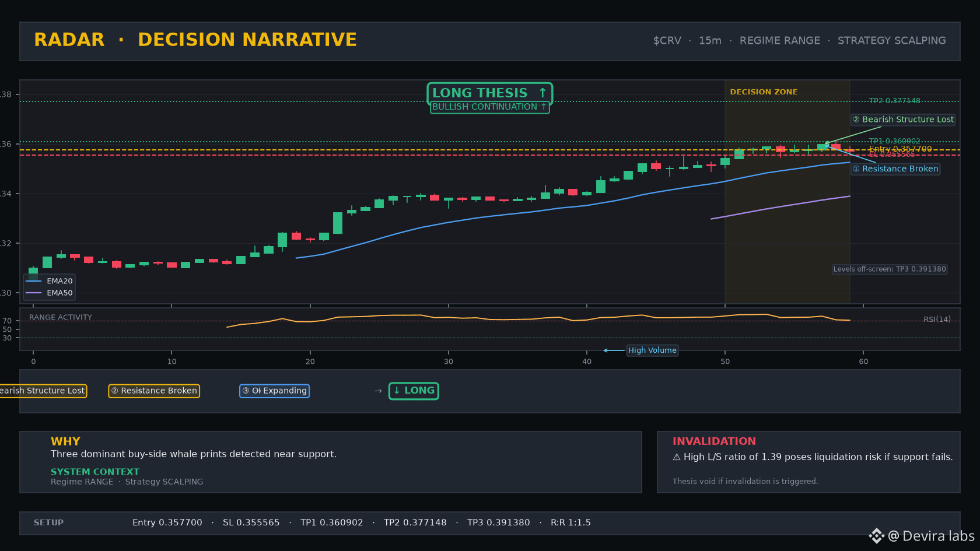Click the STRATEGY SCALPING header text
Image resolution: width=980 pixels, height=551 pixels.
point(891,41)
